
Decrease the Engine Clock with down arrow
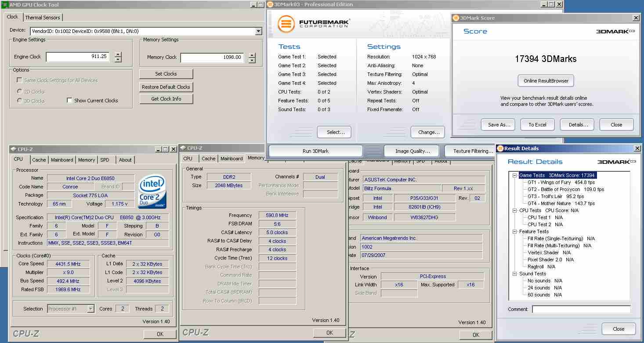click(118, 60)
